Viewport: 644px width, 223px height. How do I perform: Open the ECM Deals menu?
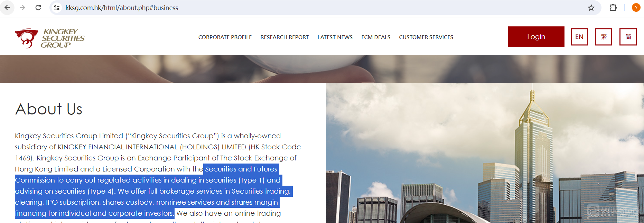coord(376,37)
